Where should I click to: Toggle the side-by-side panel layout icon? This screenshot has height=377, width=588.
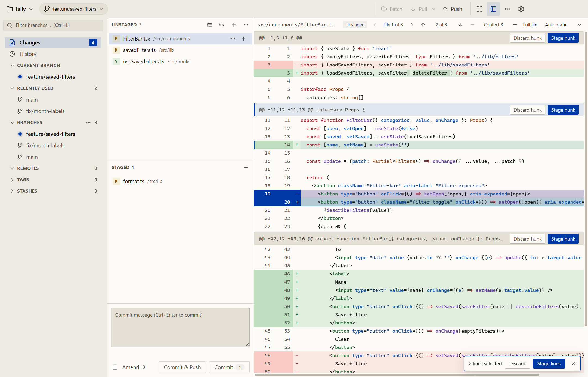[x=493, y=9]
